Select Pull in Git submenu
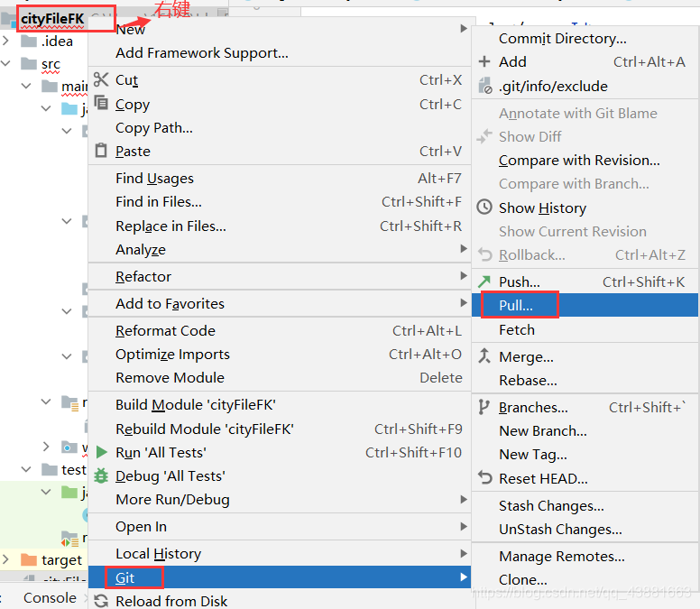Screen dimensions: 700x609 click(x=585, y=305)
